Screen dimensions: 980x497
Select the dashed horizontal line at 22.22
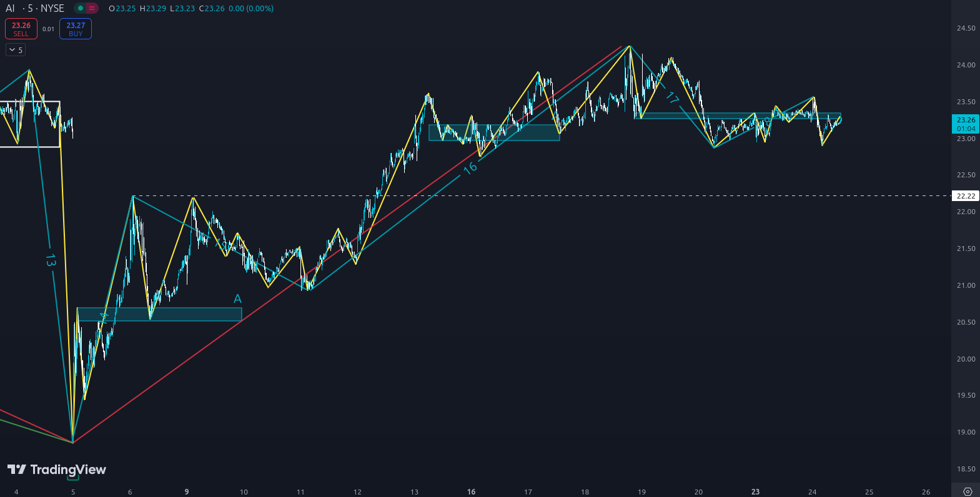(562, 196)
